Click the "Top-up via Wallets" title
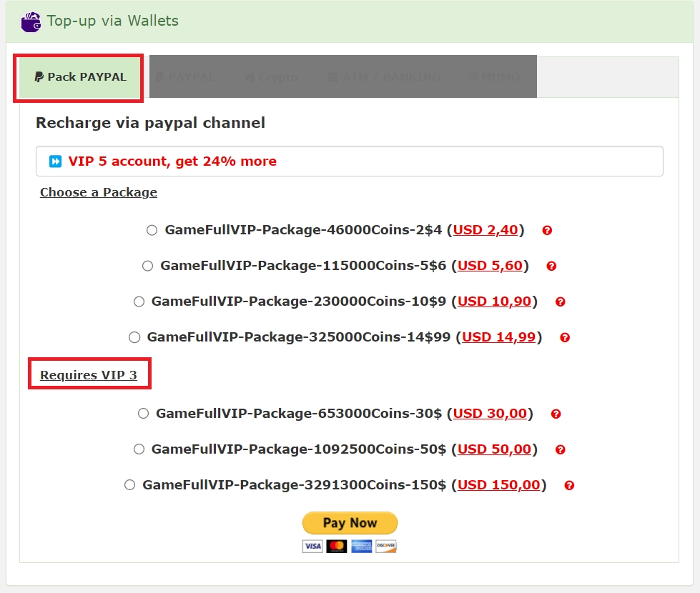This screenshot has height=593, width=700. 112,21
